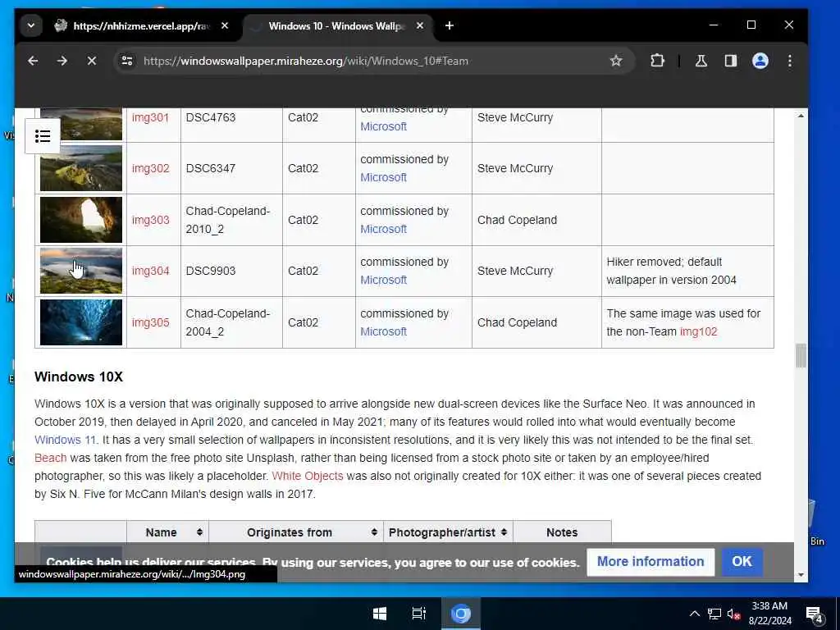Viewport: 840px width, 630px height.
Task: Open img303 cave thumbnail image
Action: coord(81,220)
